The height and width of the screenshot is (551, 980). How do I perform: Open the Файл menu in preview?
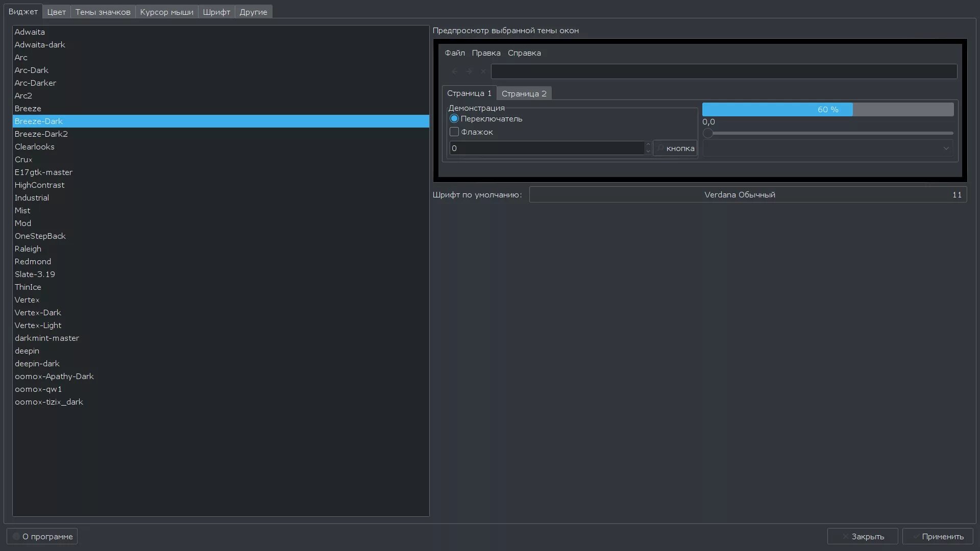(454, 53)
